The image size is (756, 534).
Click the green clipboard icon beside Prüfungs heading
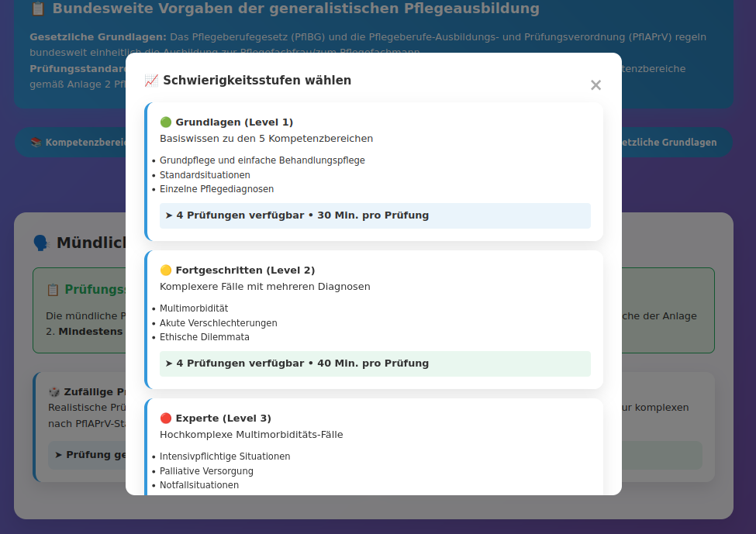(x=53, y=290)
